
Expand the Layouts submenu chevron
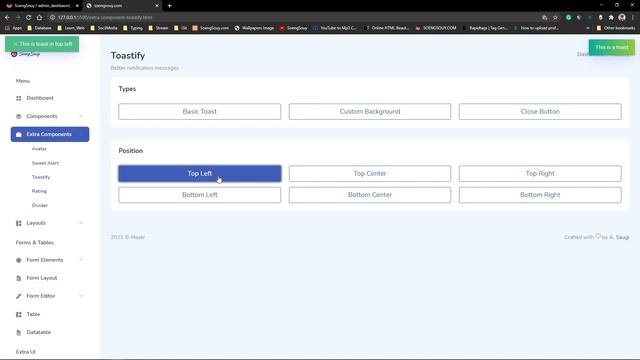(81, 223)
